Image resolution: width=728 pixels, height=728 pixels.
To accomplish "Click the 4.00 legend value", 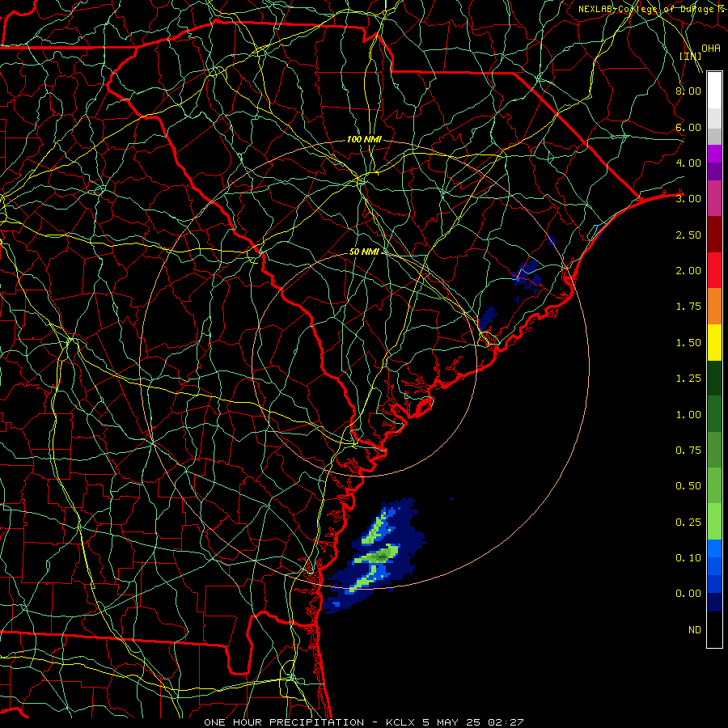I will tap(688, 163).
